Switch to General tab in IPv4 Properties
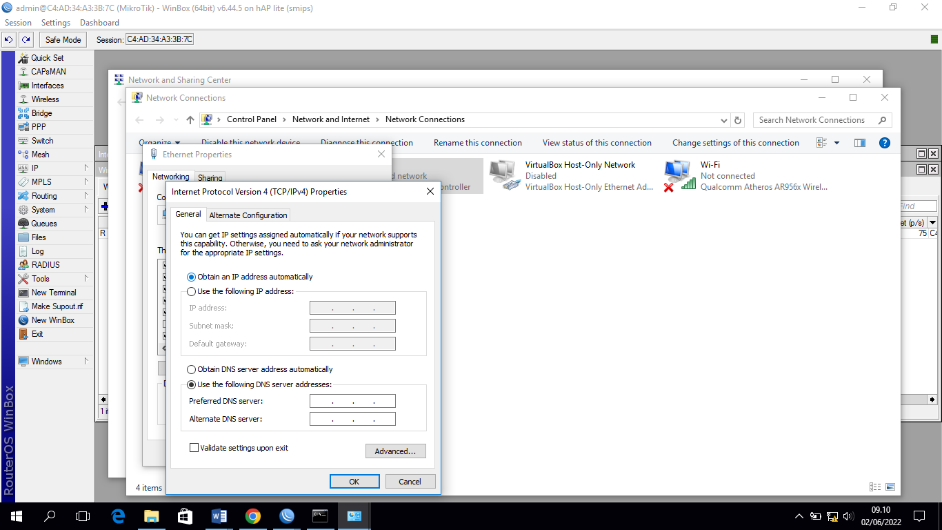Screen dimensions: 942x530 coord(188,214)
